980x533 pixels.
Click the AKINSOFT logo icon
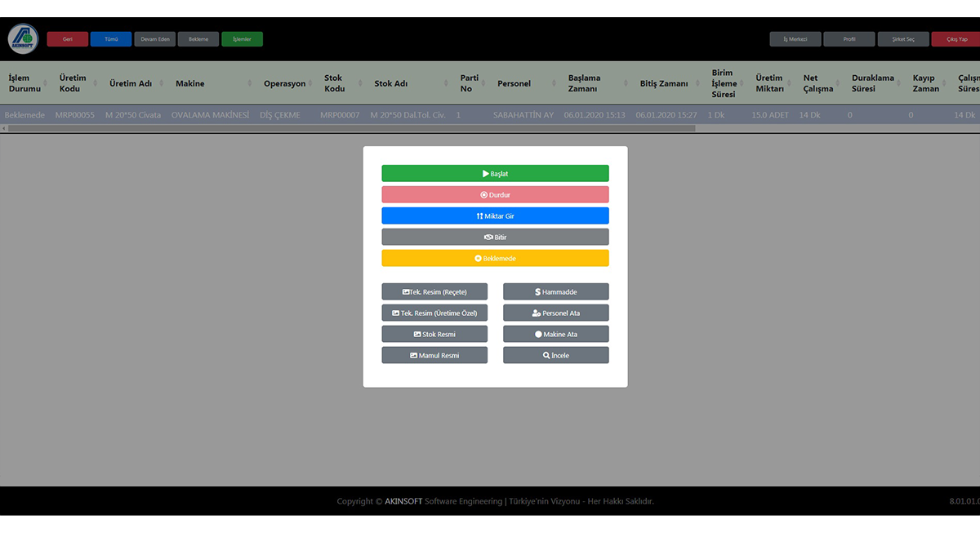click(23, 39)
